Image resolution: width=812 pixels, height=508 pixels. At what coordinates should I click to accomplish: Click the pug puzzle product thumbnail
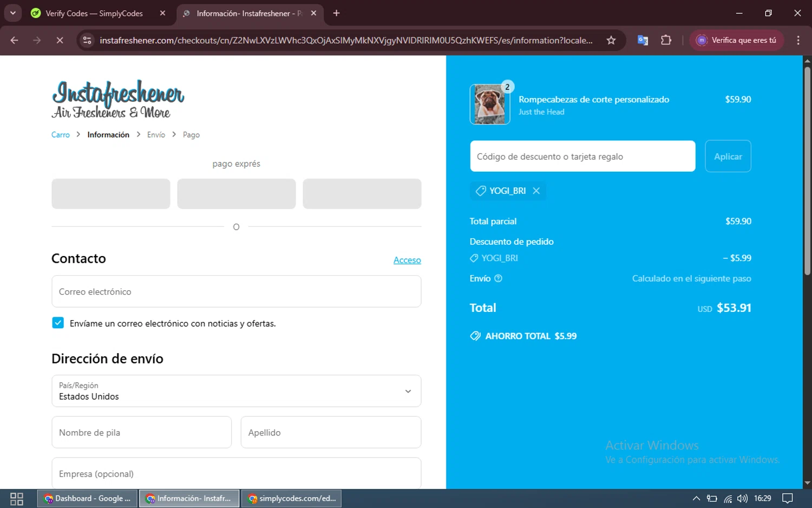pos(490,105)
